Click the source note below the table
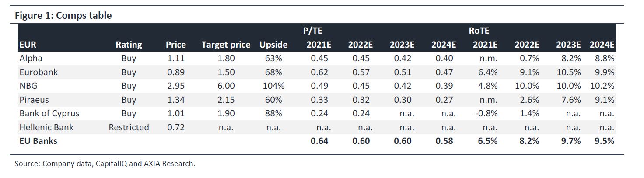 point(105,164)
